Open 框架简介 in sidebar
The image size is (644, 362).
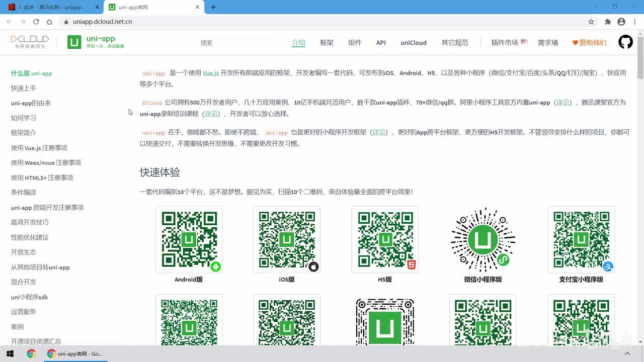[24, 133]
